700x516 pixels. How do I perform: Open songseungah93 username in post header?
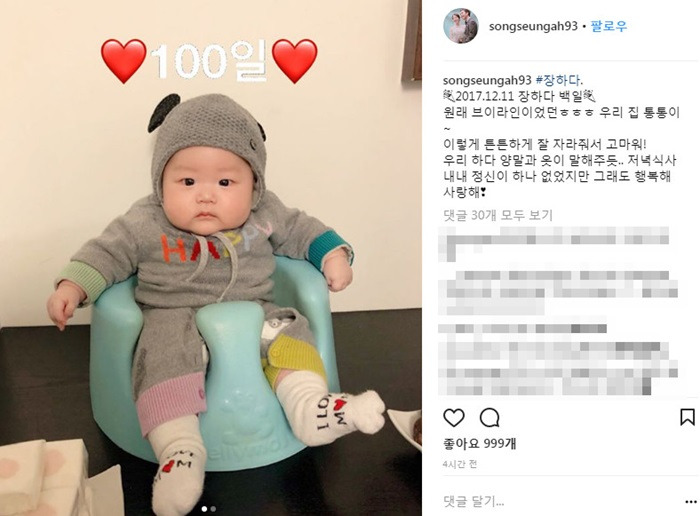[533, 26]
